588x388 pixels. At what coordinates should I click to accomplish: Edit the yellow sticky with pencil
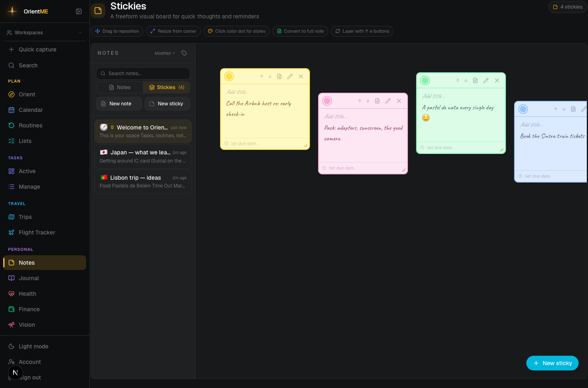tap(290, 76)
